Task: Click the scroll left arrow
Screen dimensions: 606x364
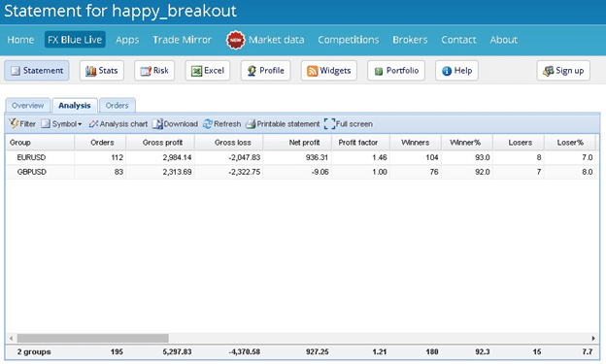Action: pyautogui.click(x=12, y=338)
